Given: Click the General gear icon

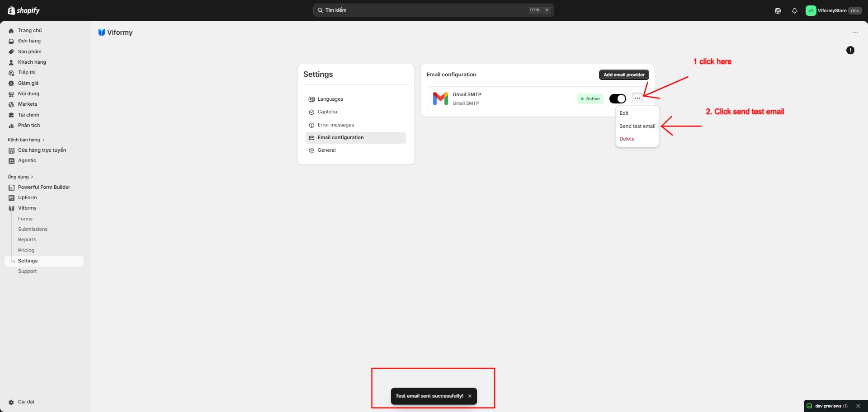Looking at the screenshot, I should (311, 150).
